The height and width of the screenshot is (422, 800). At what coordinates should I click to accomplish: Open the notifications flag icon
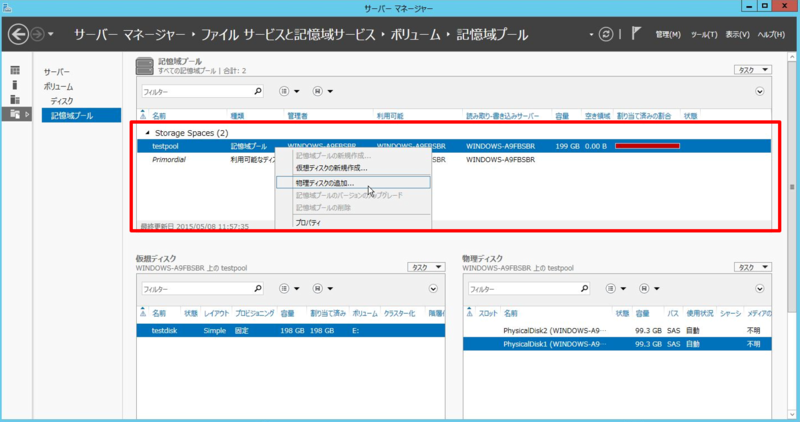636,35
